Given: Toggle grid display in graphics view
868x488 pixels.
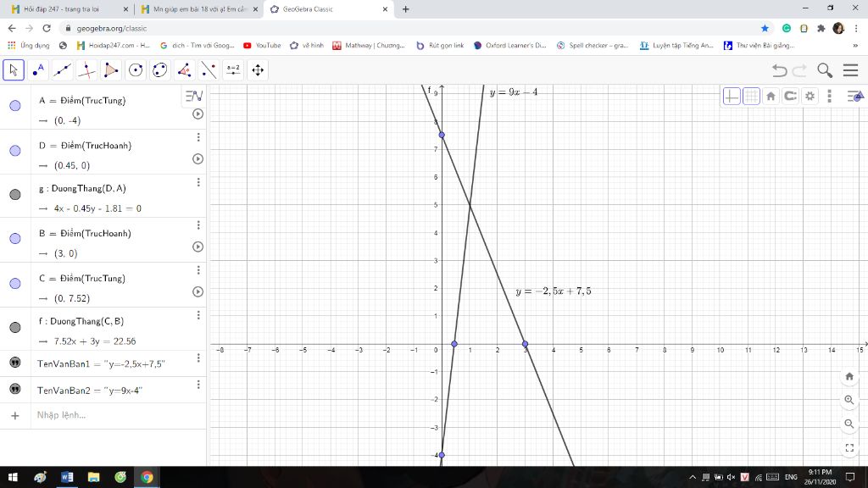Looking at the screenshot, I should click(x=751, y=97).
